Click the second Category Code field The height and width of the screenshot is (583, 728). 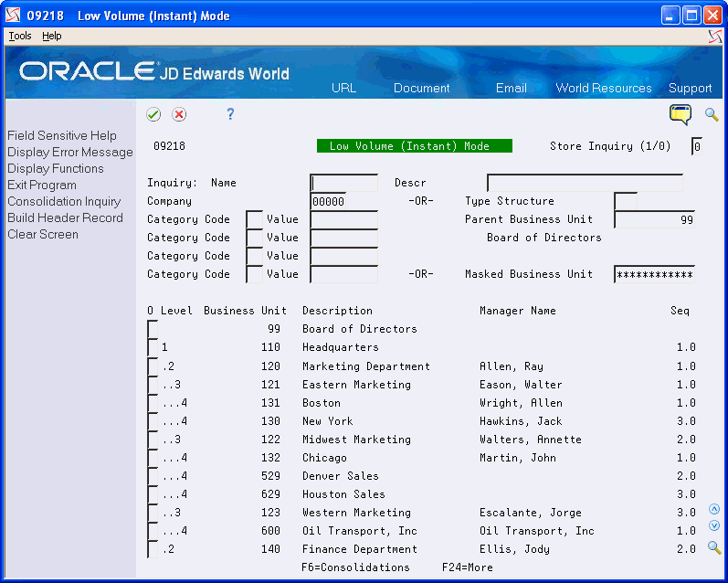[x=255, y=238]
